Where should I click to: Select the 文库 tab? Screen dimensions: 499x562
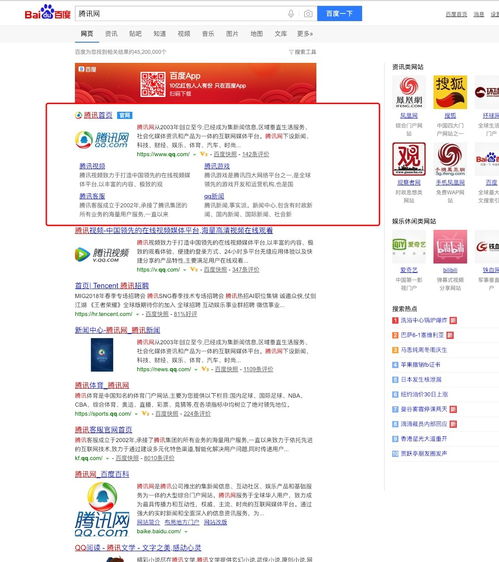(281, 34)
